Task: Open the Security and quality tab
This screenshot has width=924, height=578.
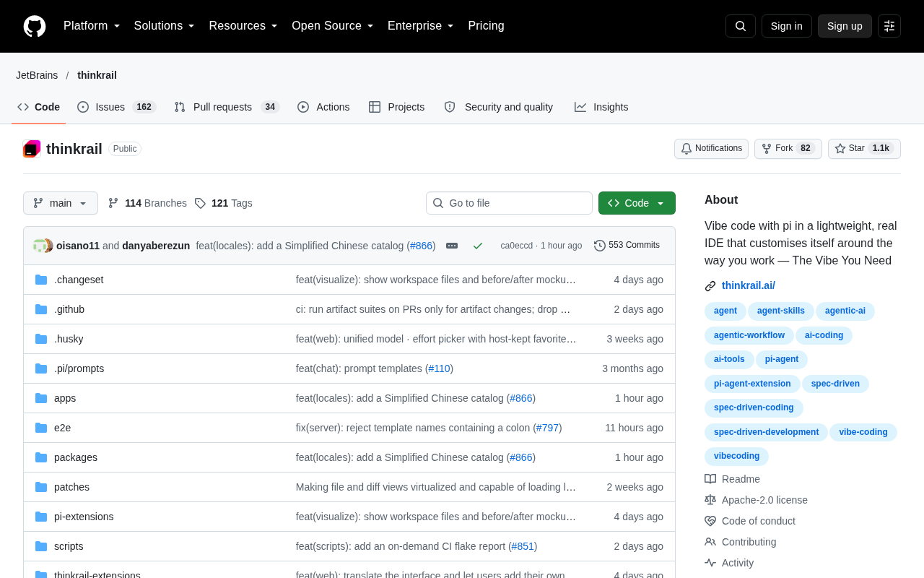Action: click(x=499, y=107)
